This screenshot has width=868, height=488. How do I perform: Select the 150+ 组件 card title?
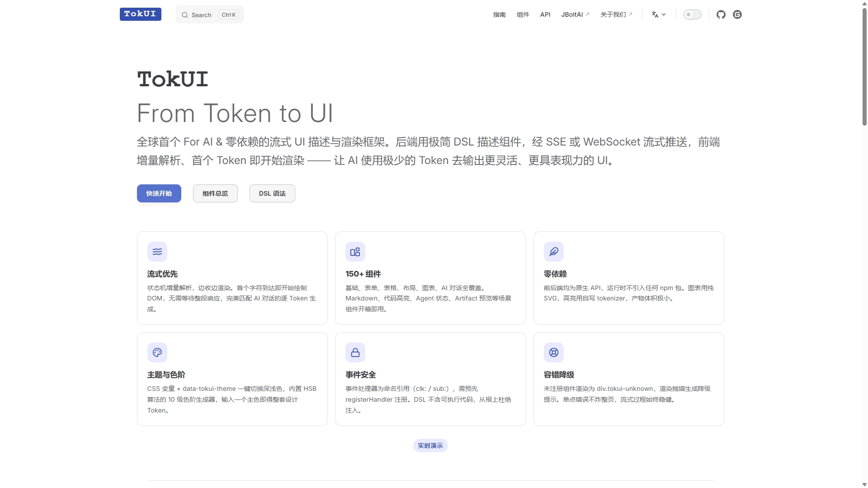(x=363, y=274)
